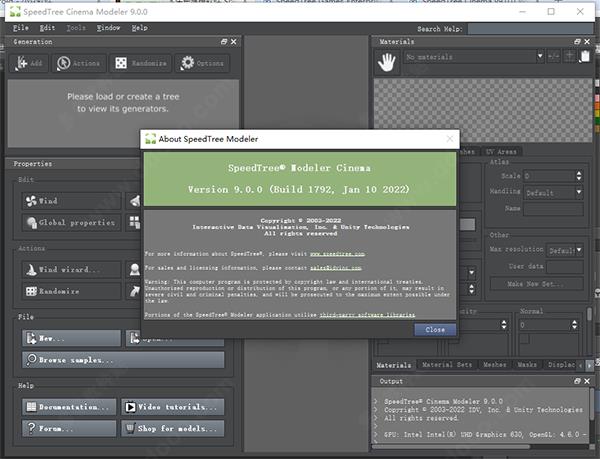Screen dimensions: 600x459
Task: Switch to the Material Sets tab
Action: pyautogui.click(x=444, y=365)
